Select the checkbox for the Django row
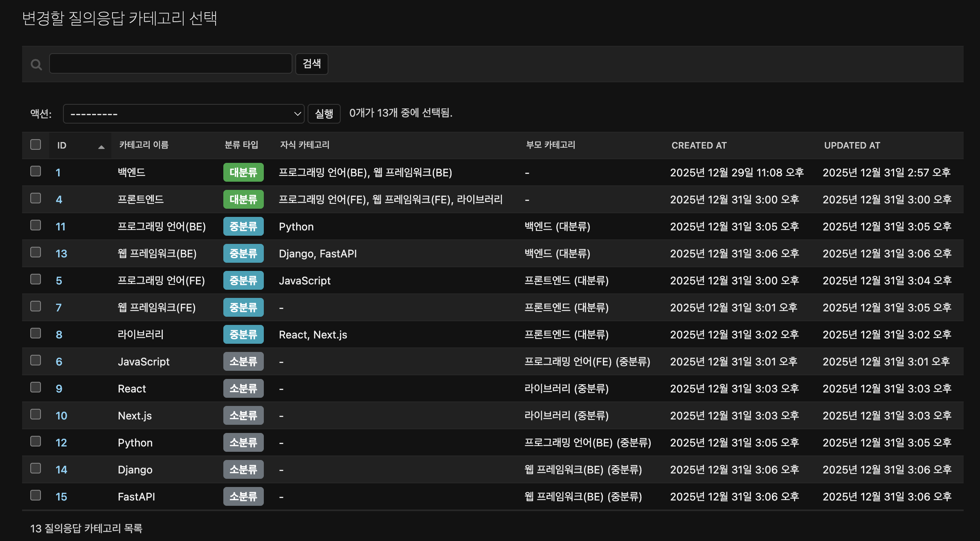 click(x=36, y=468)
